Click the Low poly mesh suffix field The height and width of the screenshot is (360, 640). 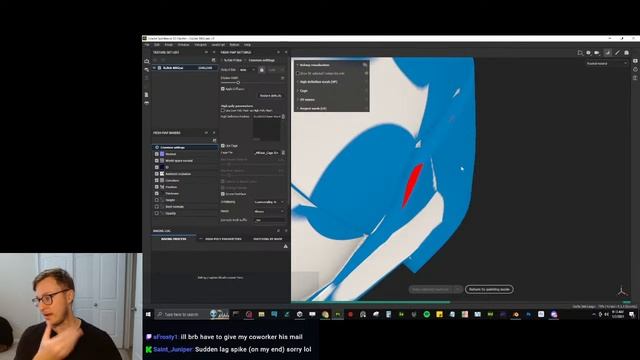(269, 220)
